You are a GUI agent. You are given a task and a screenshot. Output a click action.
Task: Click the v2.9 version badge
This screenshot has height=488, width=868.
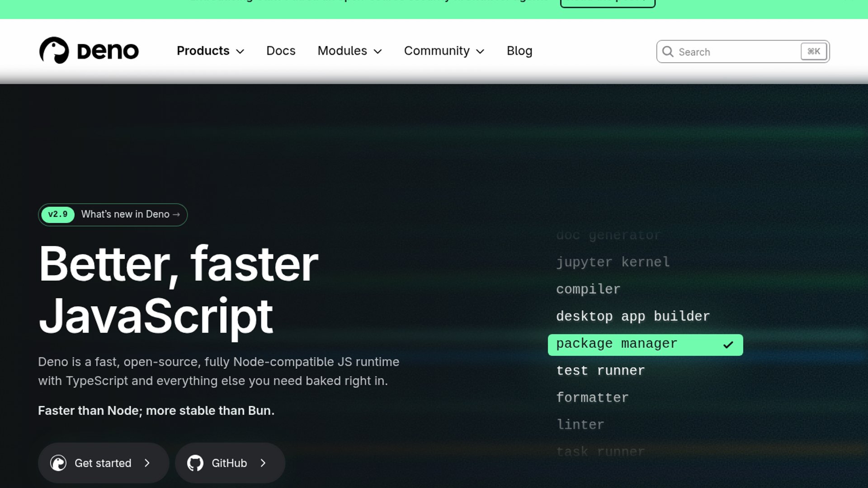58,214
